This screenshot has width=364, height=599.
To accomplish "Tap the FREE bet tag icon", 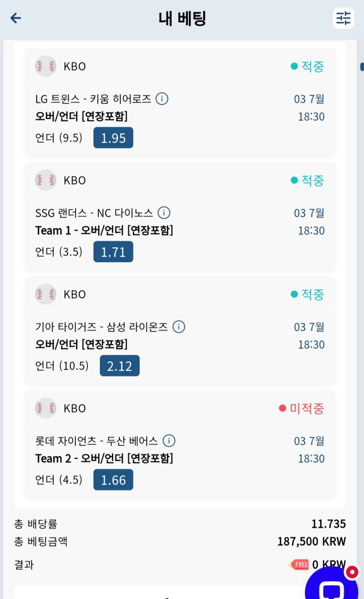I will 299,565.
